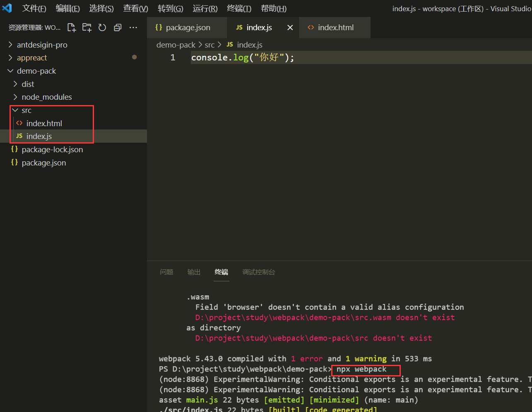Click index.js in the breadcrumb
This screenshot has width=532, height=412.
[244, 45]
